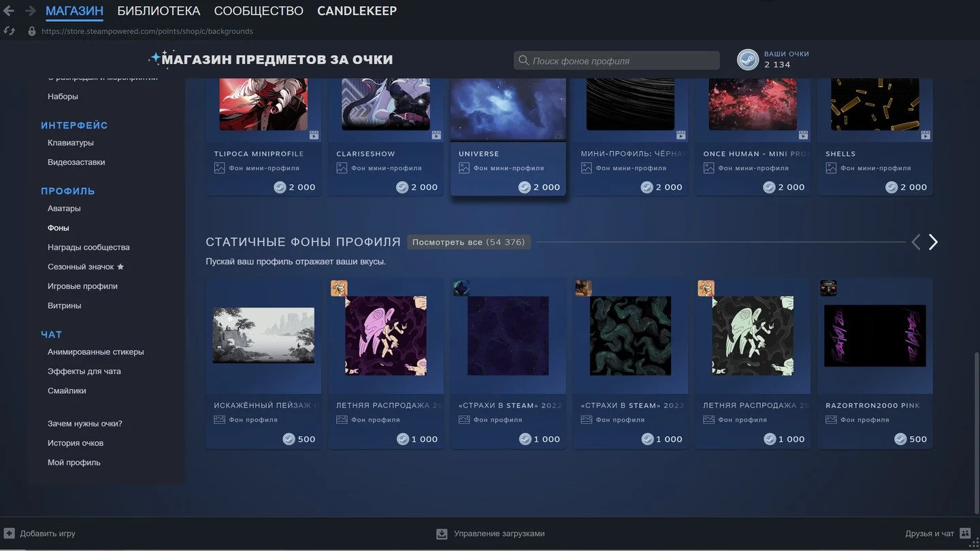Viewport: 980px width, 551px height.
Task: Click the game icon on the RAZORTRON2000 PINK card
Action: (x=828, y=288)
